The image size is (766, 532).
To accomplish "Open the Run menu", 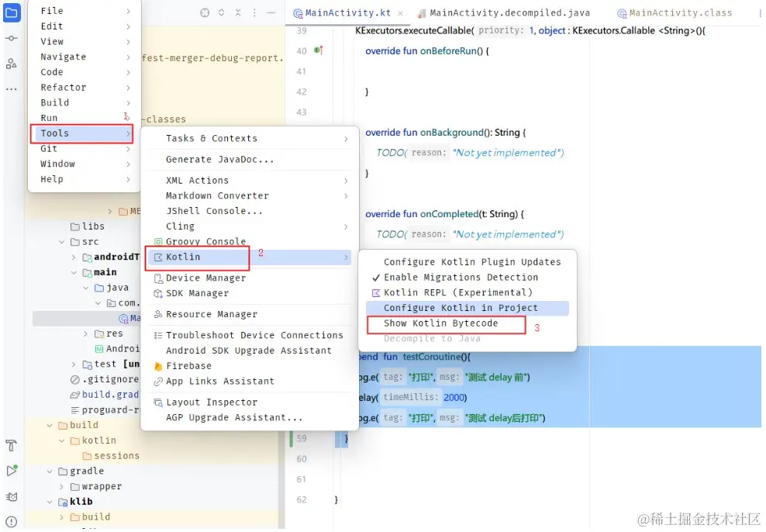I will coord(85,118).
